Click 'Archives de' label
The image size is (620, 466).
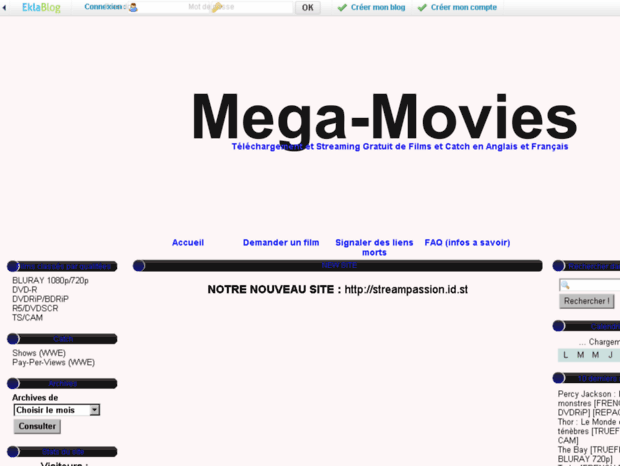point(35,398)
